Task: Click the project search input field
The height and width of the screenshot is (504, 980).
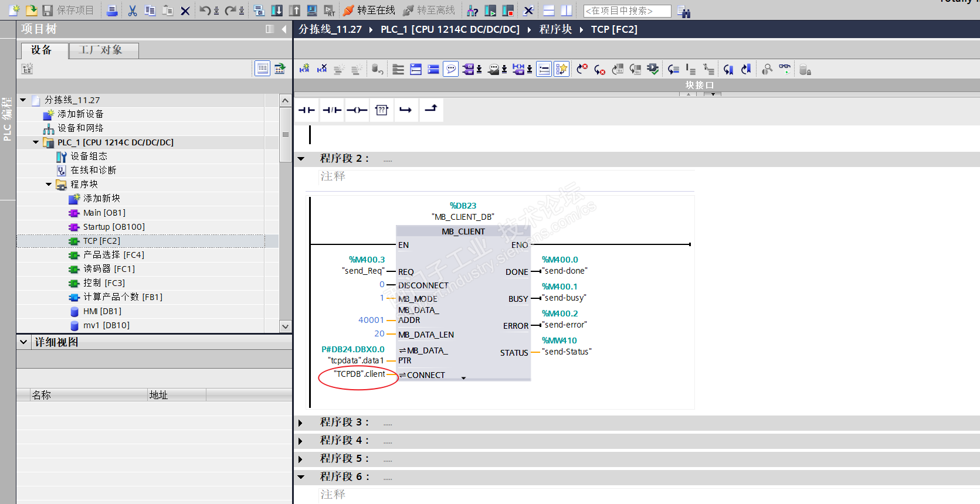Action: [626, 11]
